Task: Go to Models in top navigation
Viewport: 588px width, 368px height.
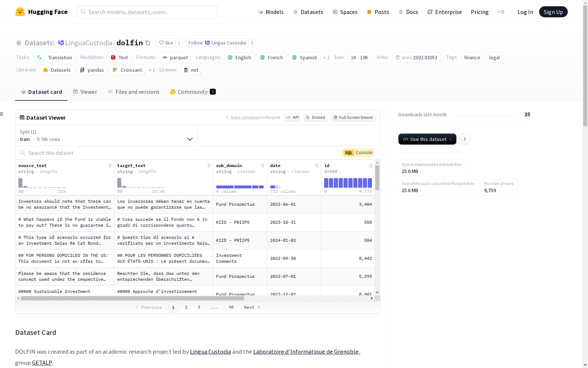Action: pyautogui.click(x=271, y=12)
